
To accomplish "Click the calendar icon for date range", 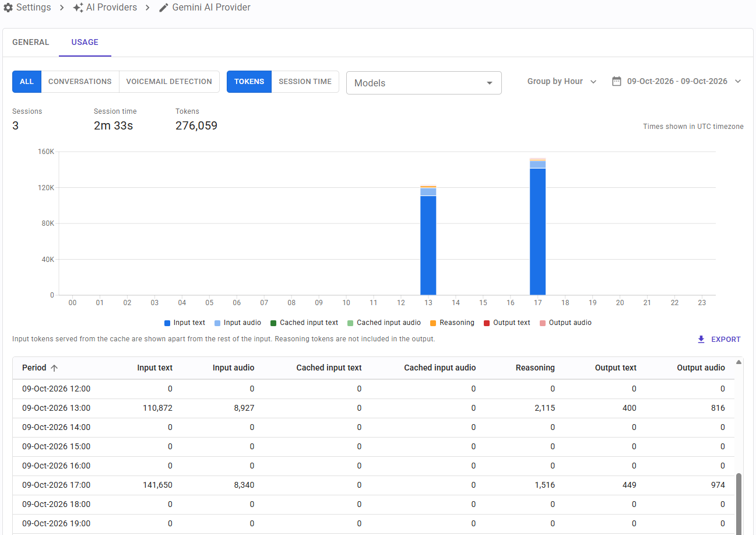I will pos(617,82).
